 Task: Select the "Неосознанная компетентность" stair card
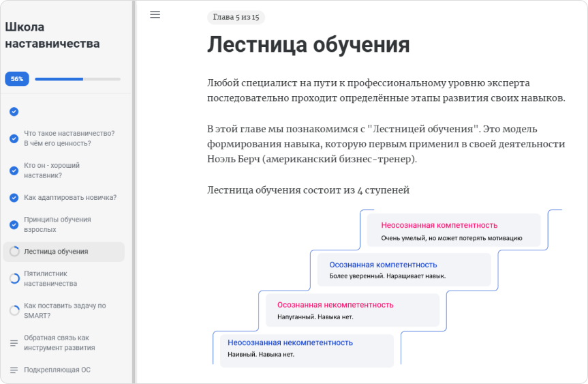coord(453,231)
